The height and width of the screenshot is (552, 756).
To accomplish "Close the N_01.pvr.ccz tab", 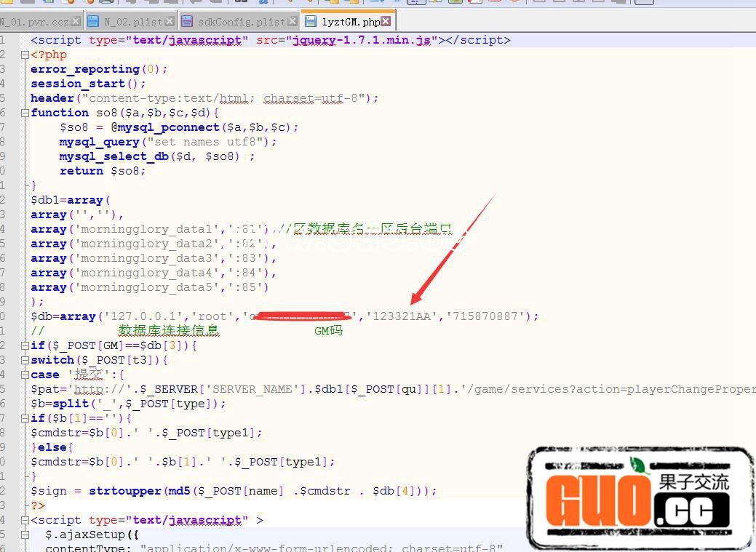I will pos(74,22).
